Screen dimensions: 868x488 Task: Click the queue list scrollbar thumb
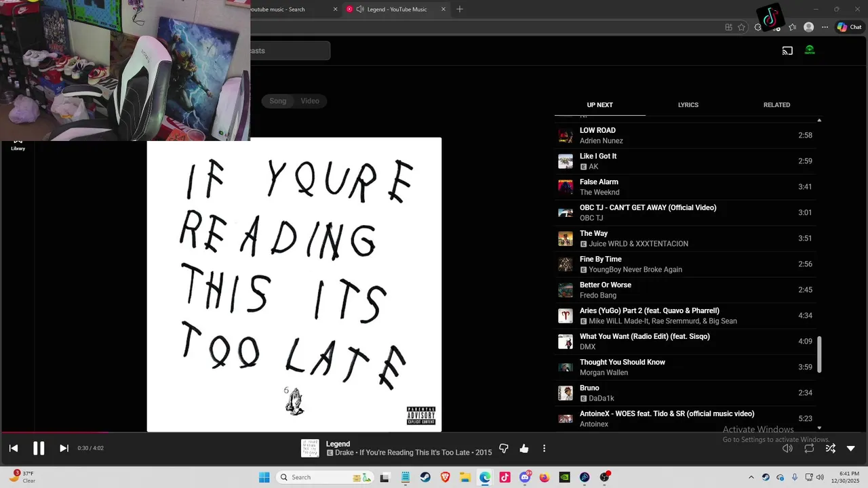click(819, 354)
